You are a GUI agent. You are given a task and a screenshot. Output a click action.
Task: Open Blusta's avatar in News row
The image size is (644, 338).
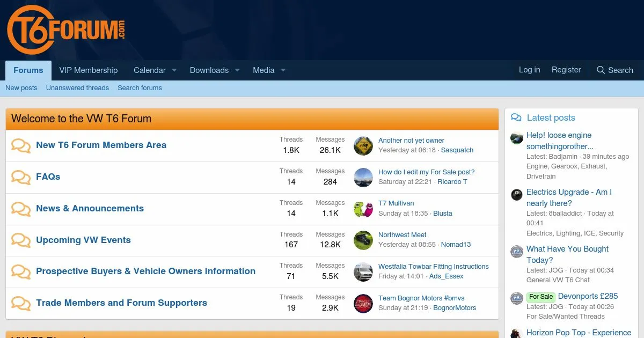coord(363,209)
